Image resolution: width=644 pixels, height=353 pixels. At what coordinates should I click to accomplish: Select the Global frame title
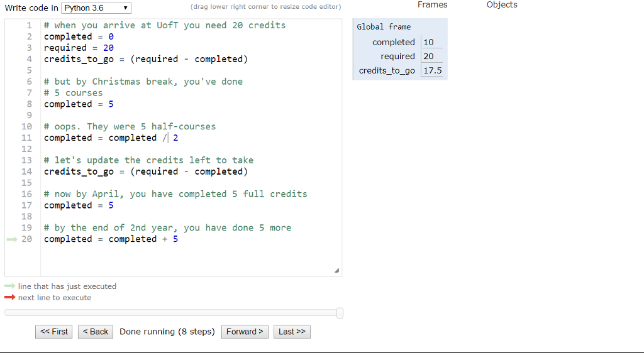point(384,26)
